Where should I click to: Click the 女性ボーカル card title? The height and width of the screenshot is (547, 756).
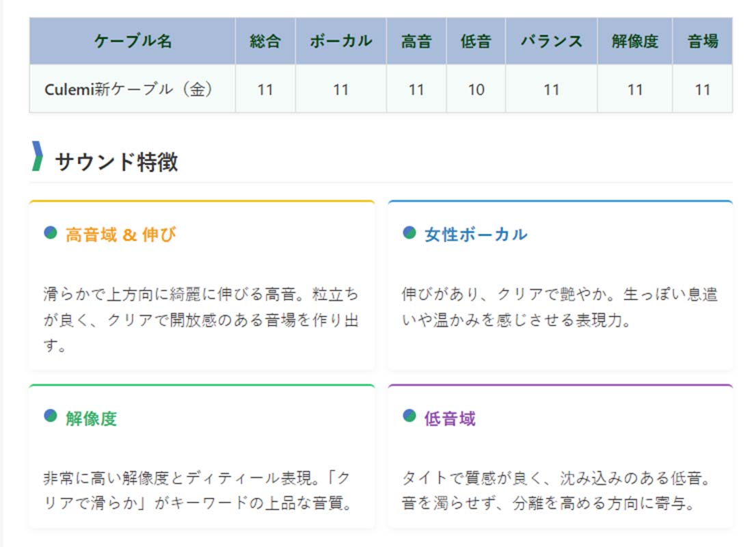476,235
